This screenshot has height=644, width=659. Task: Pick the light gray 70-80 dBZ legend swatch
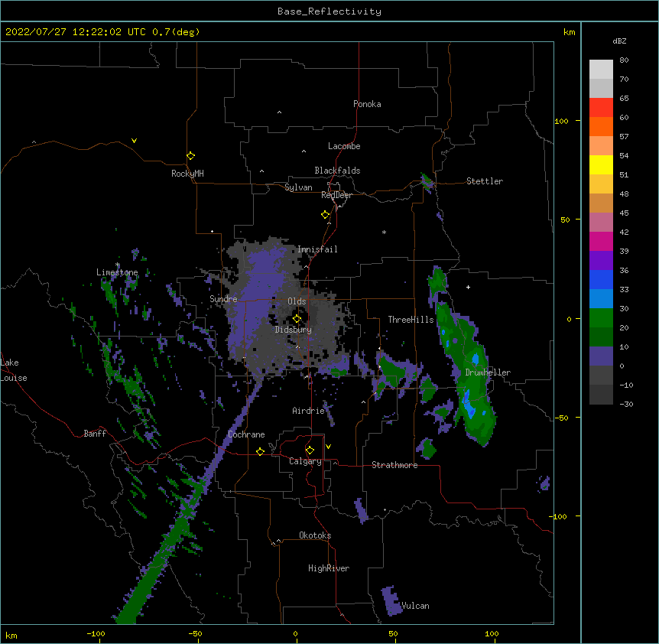(601, 70)
